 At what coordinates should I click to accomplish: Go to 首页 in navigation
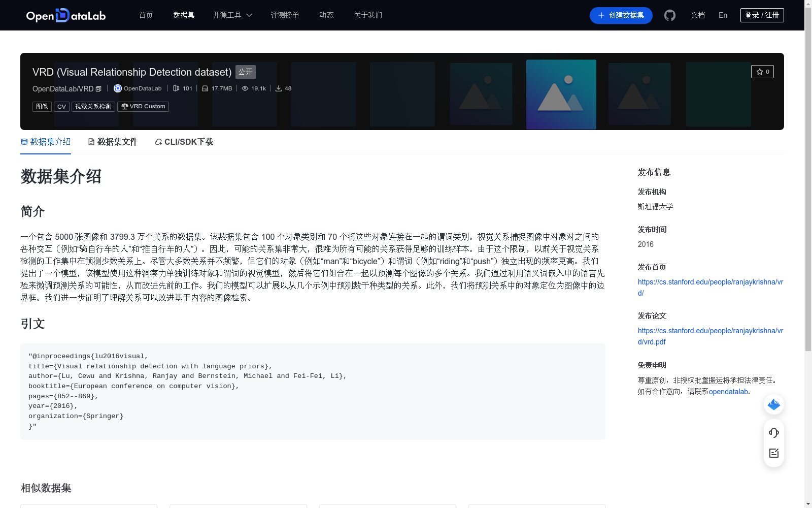pos(146,15)
